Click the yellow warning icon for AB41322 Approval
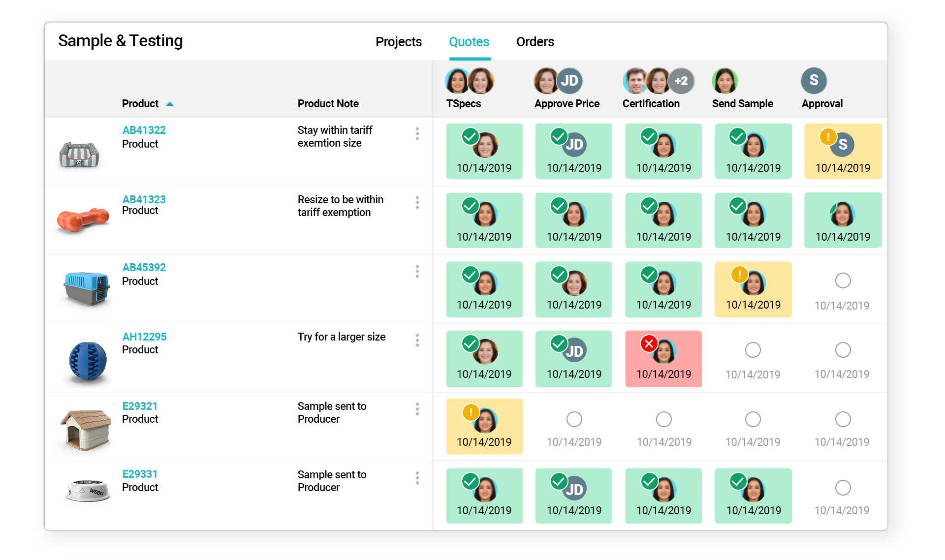 click(828, 137)
